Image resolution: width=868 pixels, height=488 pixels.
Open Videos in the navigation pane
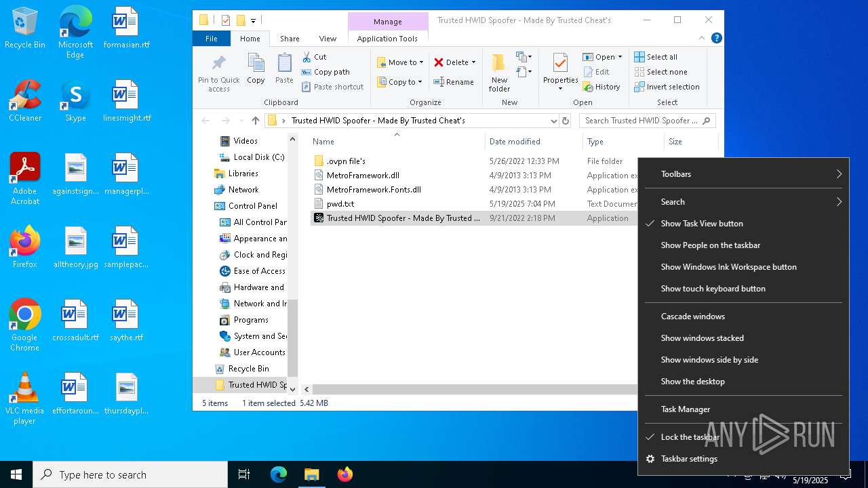point(245,141)
